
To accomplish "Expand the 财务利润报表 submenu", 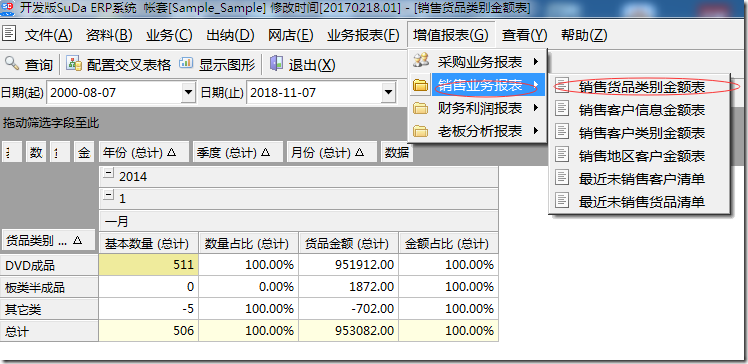I will [477, 108].
